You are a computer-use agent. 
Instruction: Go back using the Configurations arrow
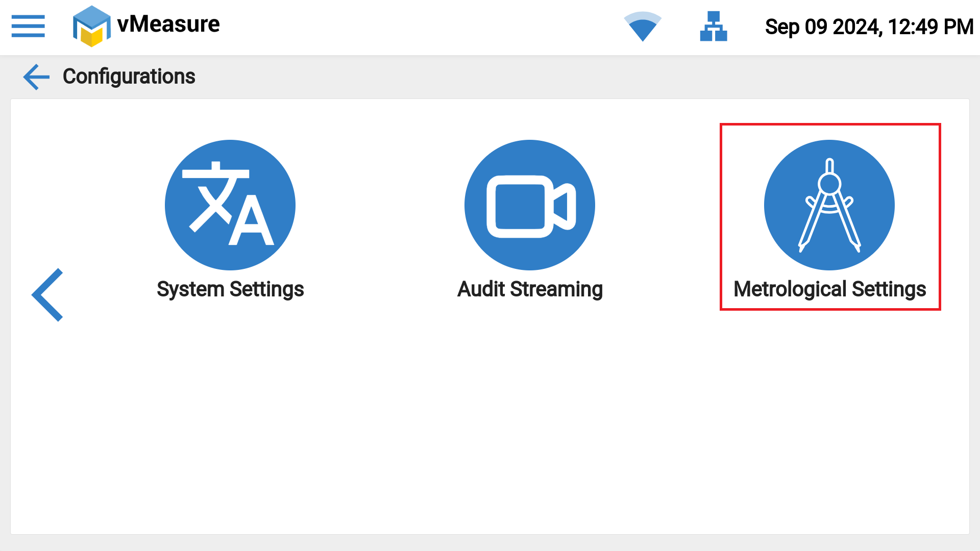(x=36, y=77)
